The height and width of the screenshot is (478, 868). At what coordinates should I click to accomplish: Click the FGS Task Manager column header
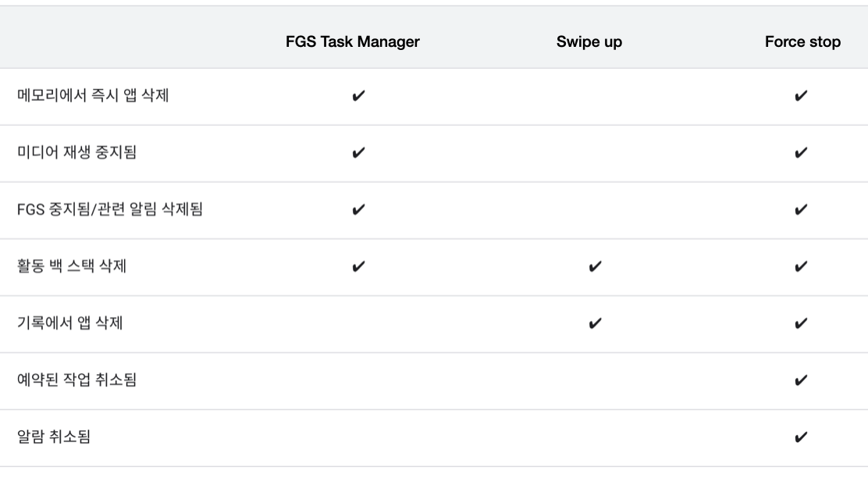pos(353,41)
